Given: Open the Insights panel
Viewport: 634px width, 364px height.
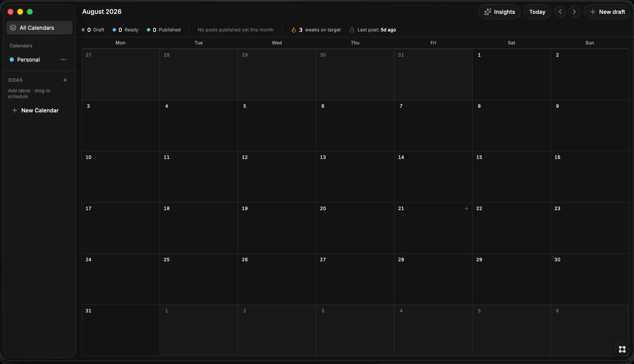Looking at the screenshot, I should pos(500,12).
